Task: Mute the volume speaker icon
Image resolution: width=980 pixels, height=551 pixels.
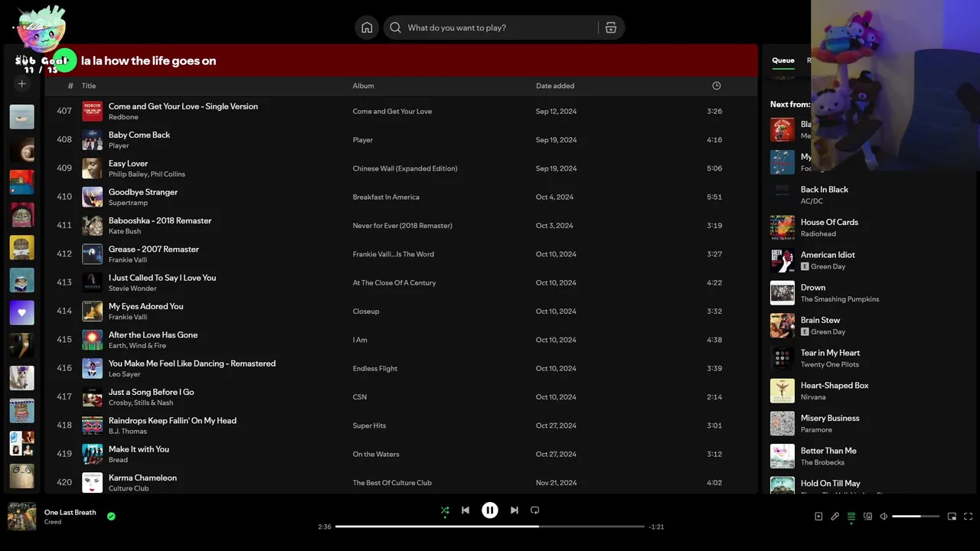Action: tap(884, 517)
